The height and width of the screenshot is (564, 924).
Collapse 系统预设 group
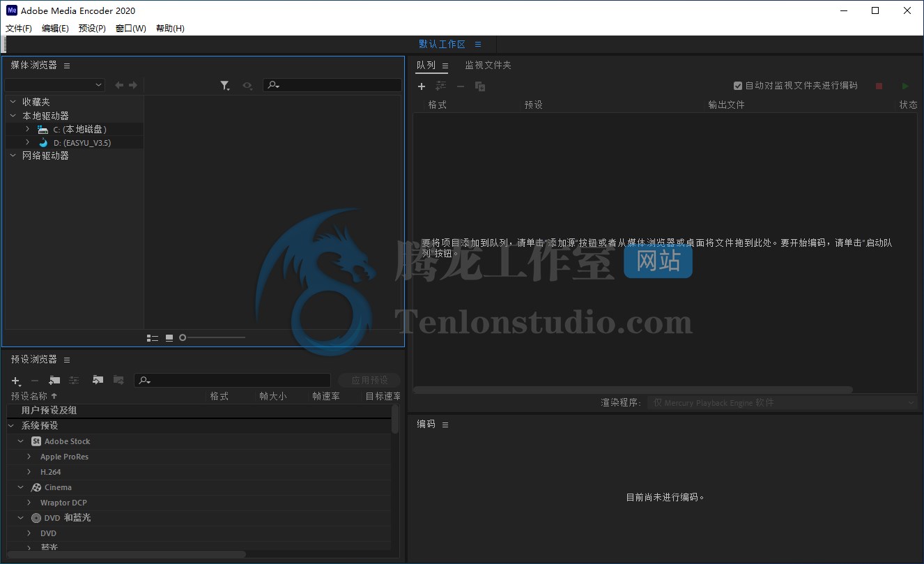coord(11,425)
